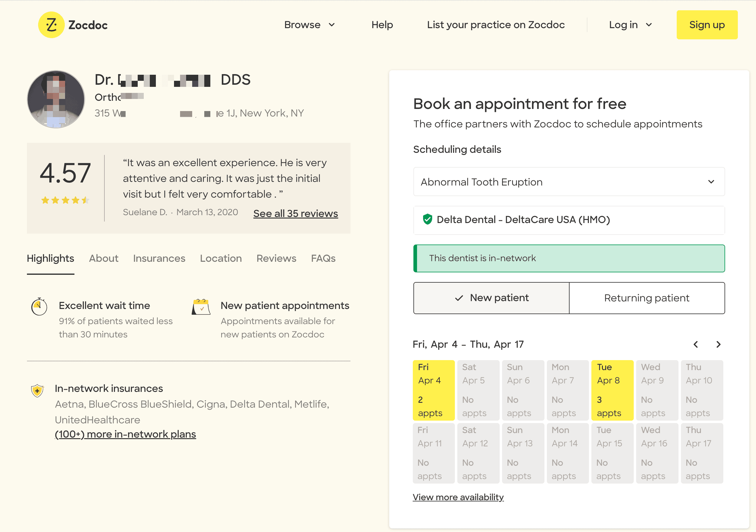Go to next availability dates arrow
Image resolution: width=756 pixels, height=532 pixels.
pyautogui.click(x=718, y=344)
